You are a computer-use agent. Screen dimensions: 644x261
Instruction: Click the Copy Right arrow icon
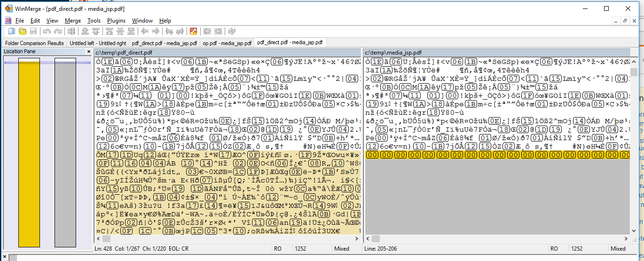[145, 31]
